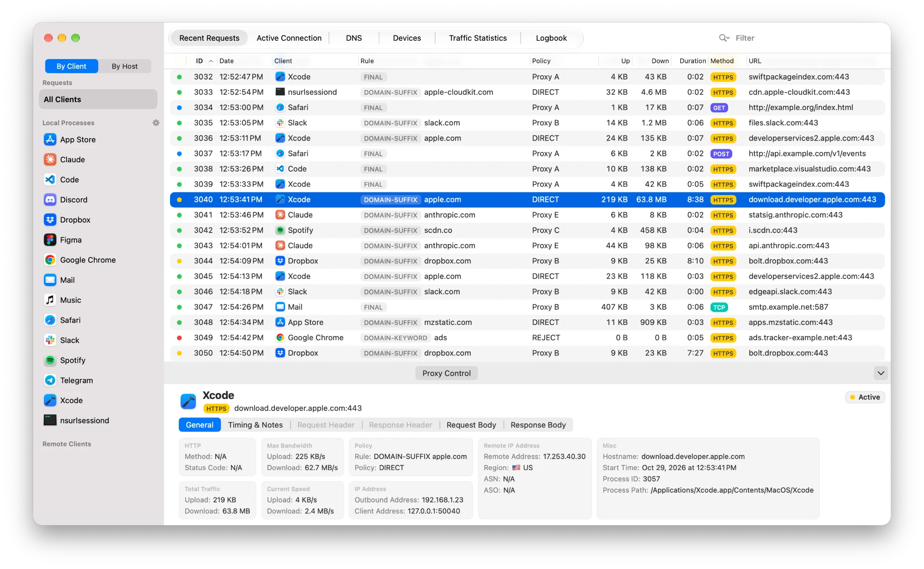Click Remote Address 17.253.40.30 value
Screen dimensions: 924x569
click(x=564, y=456)
